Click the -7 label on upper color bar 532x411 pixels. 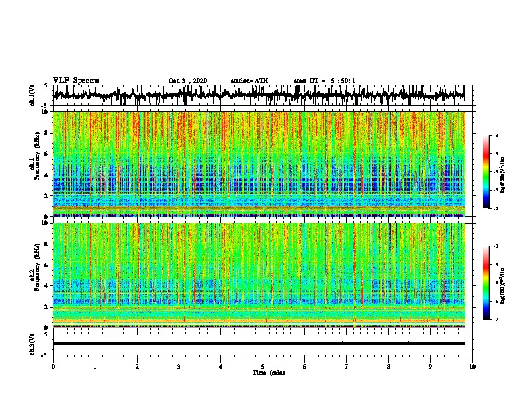(x=495, y=208)
